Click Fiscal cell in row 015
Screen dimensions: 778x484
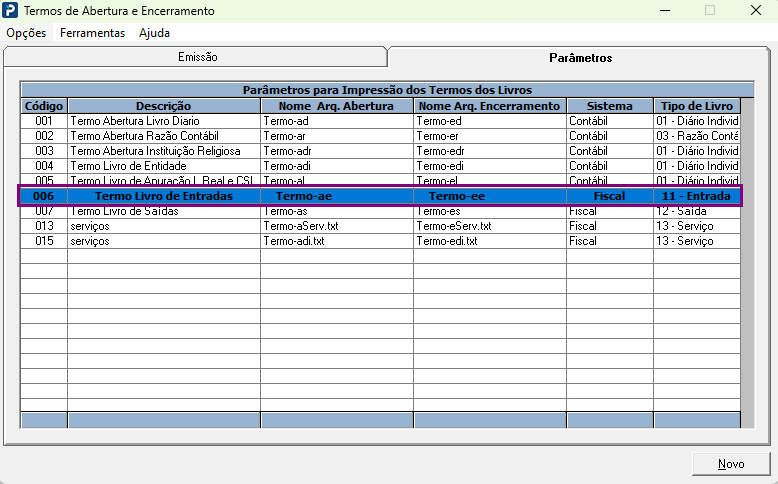click(x=610, y=241)
